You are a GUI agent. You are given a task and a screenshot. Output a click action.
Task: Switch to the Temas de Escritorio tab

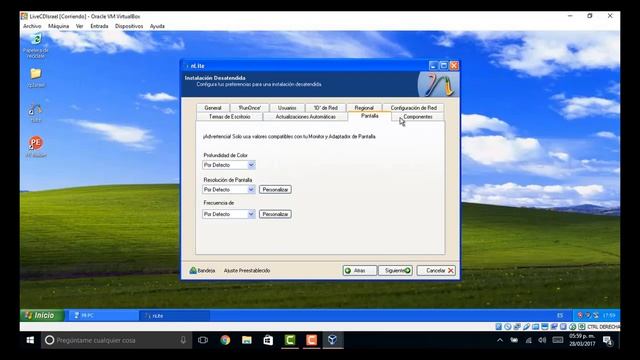coord(229,117)
